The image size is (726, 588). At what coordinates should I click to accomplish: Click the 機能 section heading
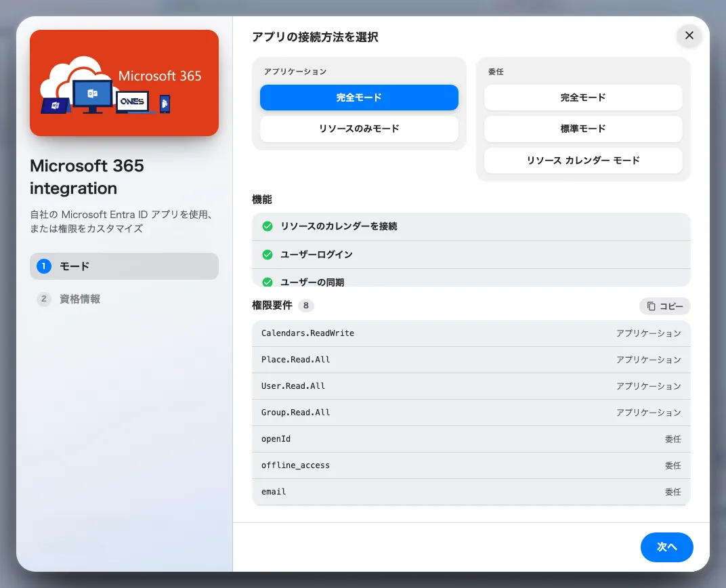point(261,200)
